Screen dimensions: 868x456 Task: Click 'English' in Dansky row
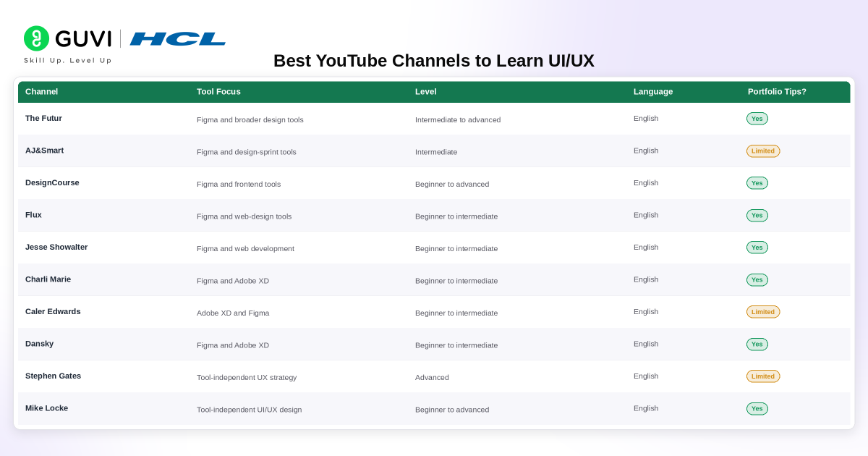point(646,344)
